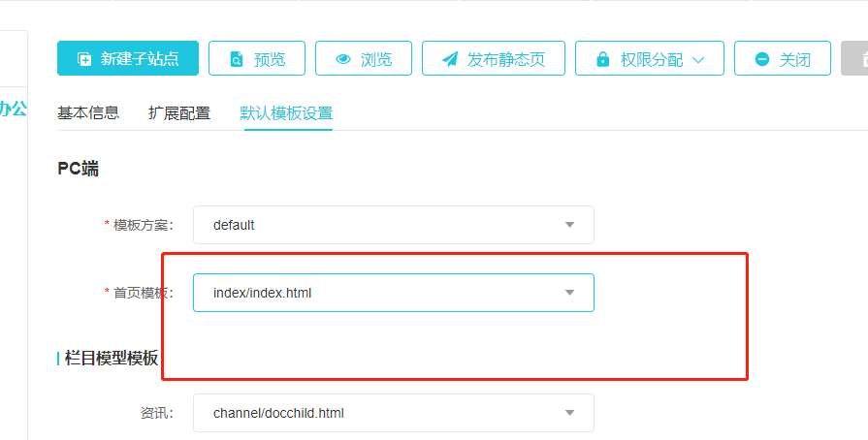Viewport: 868px width, 440px height.
Task: Click the preview document icon beside 预览
Action: 237,59
